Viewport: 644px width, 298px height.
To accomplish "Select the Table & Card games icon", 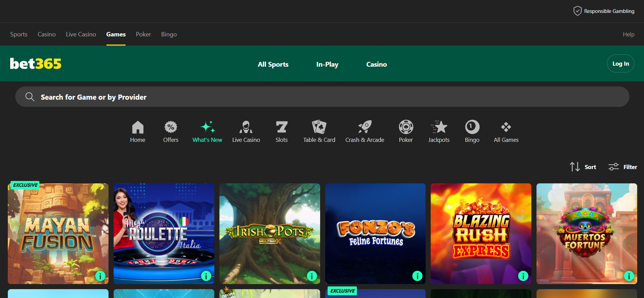I will 319,128.
